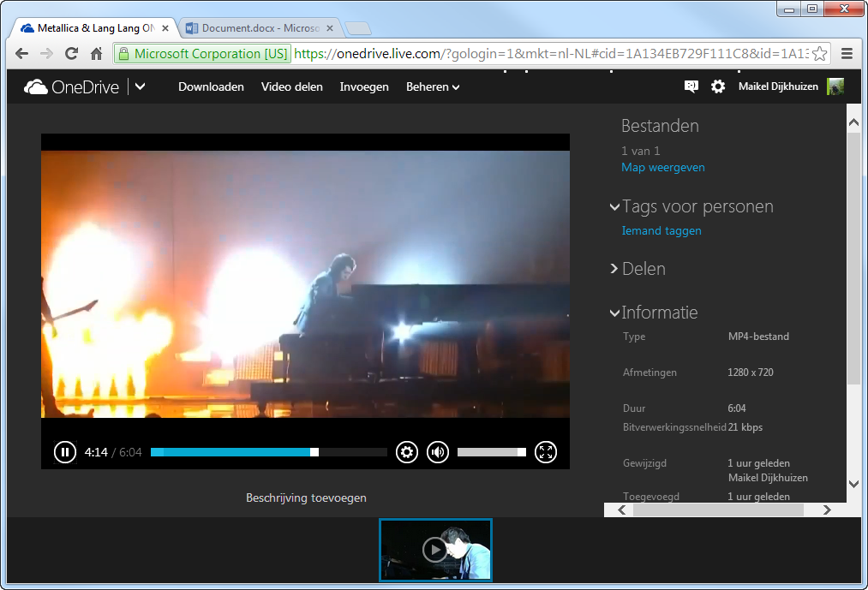Open the Map weergeven link
This screenshot has width=868, height=590.
point(663,167)
